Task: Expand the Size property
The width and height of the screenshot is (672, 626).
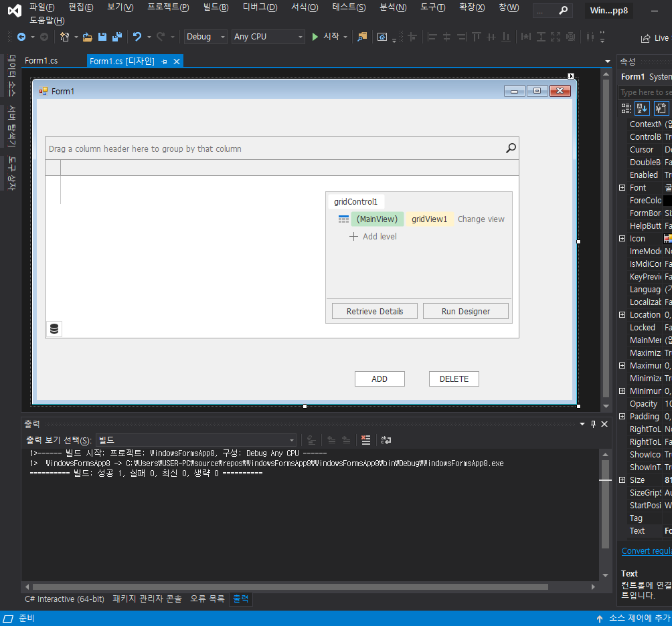Action: pyautogui.click(x=622, y=480)
